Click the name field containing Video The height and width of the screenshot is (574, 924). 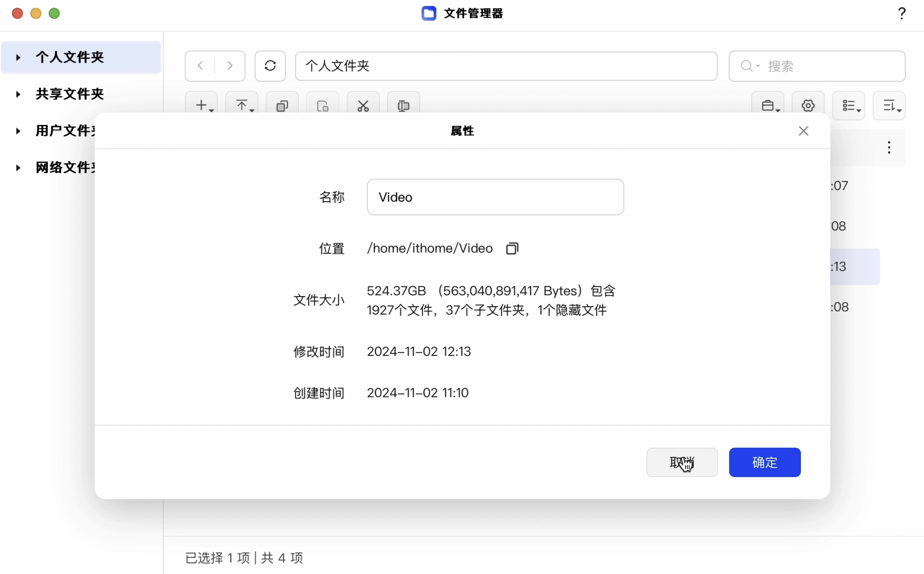[495, 197]
